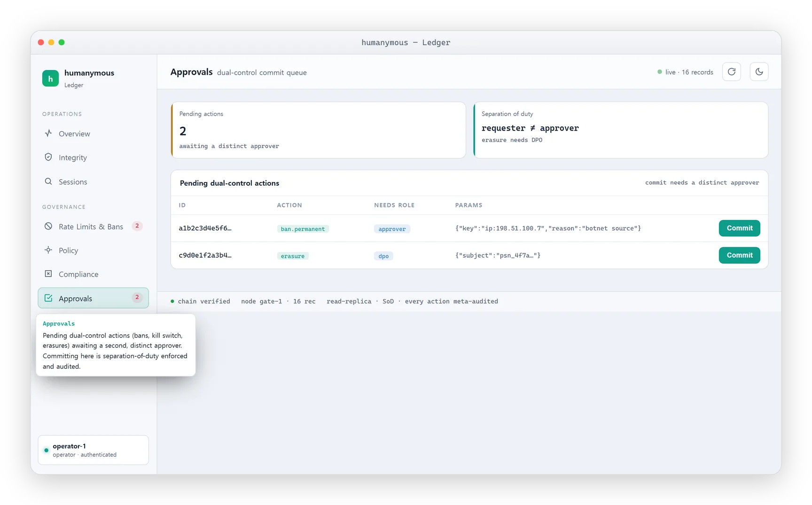Click 'Pending dual-control actions' heading
This screenshot has height=505, width=812.
tap(229, 183)
